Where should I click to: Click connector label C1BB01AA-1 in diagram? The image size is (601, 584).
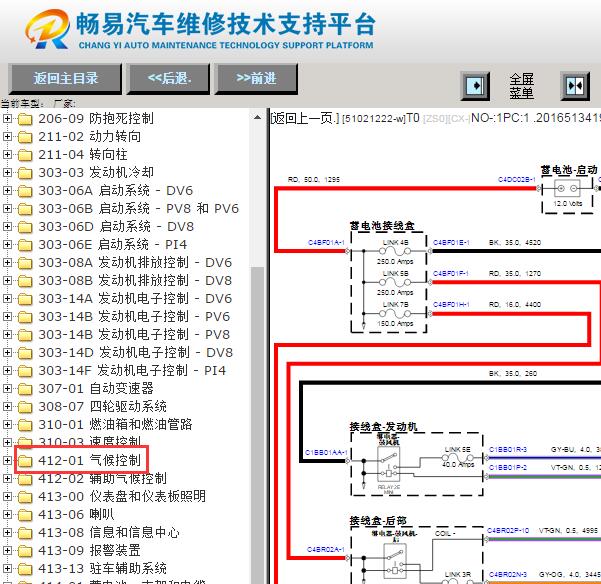326,453
